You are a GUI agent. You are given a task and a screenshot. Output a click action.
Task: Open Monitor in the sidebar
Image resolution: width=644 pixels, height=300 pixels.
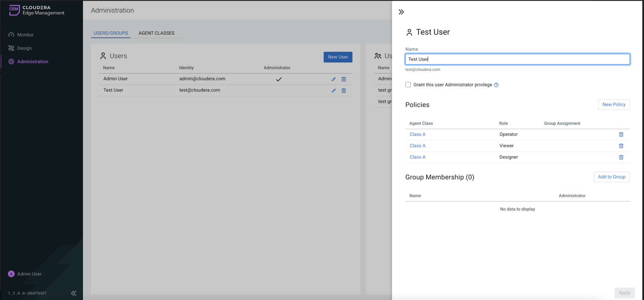(x=25, y=35)
